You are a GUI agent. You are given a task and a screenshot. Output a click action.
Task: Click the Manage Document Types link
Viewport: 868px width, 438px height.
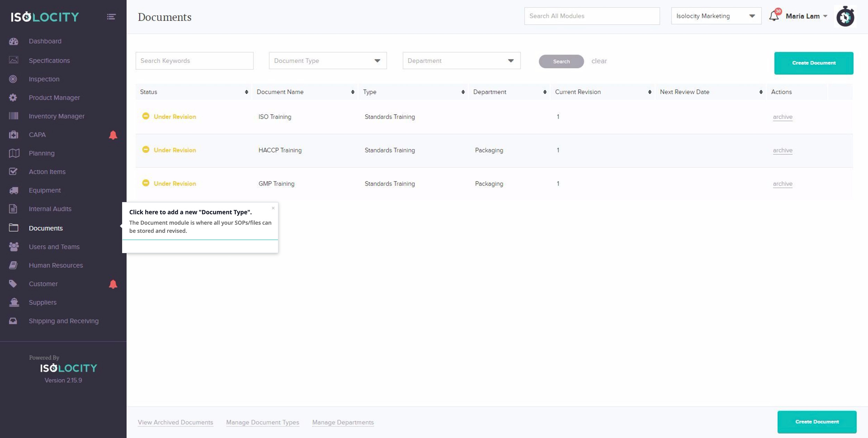tap(262, 422)
